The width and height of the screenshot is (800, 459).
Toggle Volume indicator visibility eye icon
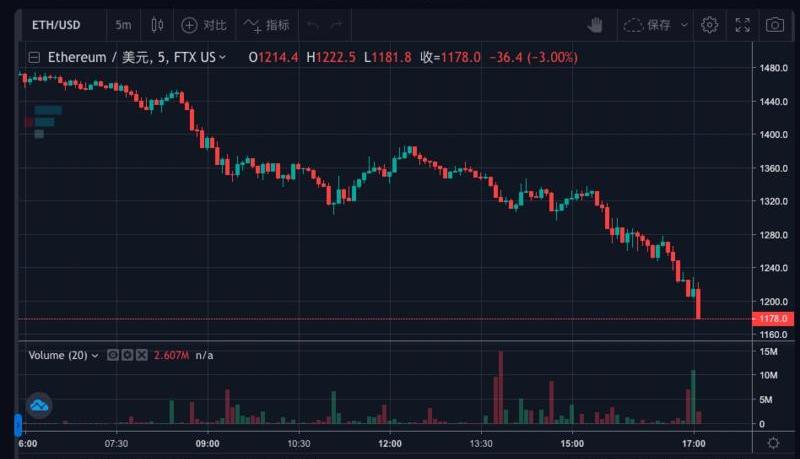point(113,355)
